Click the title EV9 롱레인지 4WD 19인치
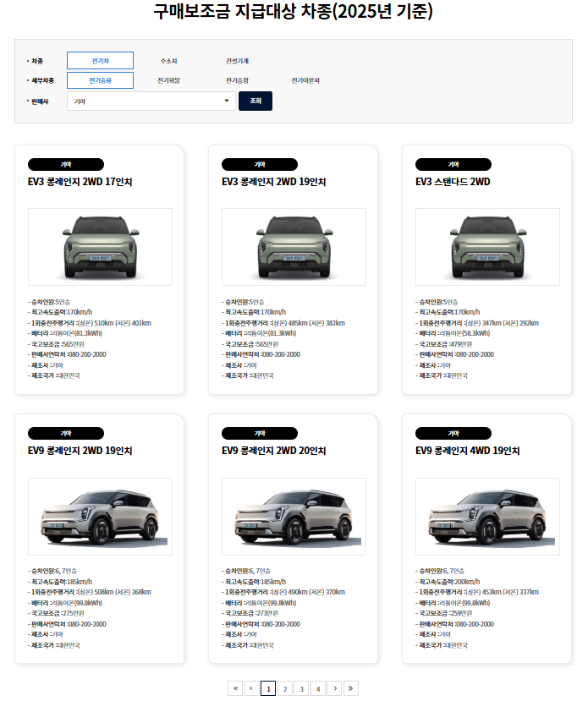588x701 pixels. tap(467, 451)
